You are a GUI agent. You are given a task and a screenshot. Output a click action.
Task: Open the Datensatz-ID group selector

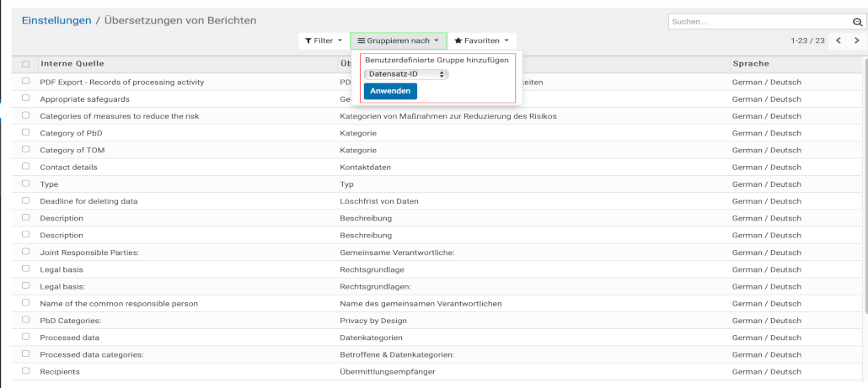pos(406,74)
